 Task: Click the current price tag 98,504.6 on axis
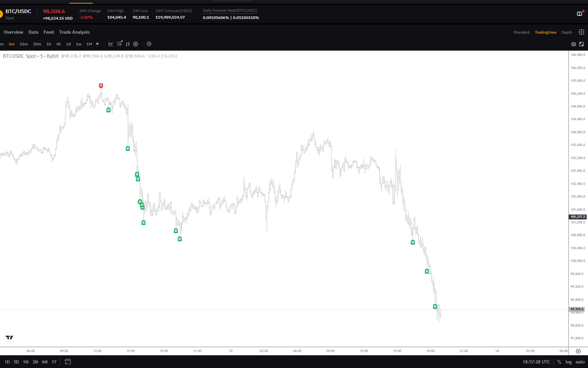tap(577, 309)
